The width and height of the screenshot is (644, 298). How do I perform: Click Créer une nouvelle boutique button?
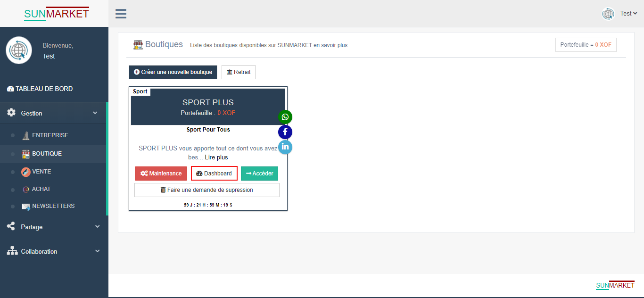click(x=173, y=72)
